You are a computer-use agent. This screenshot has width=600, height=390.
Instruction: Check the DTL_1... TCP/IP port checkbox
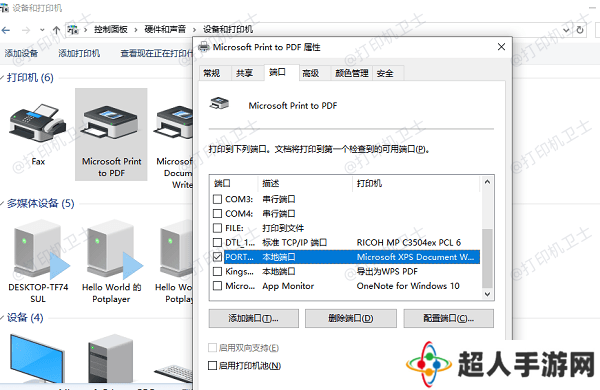coord(217,243)
